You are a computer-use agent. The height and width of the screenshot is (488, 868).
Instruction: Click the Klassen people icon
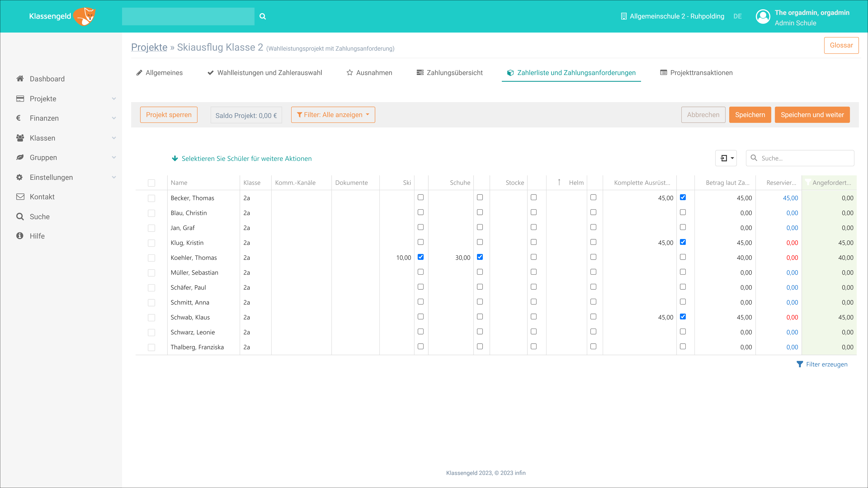tap(20, 138)
